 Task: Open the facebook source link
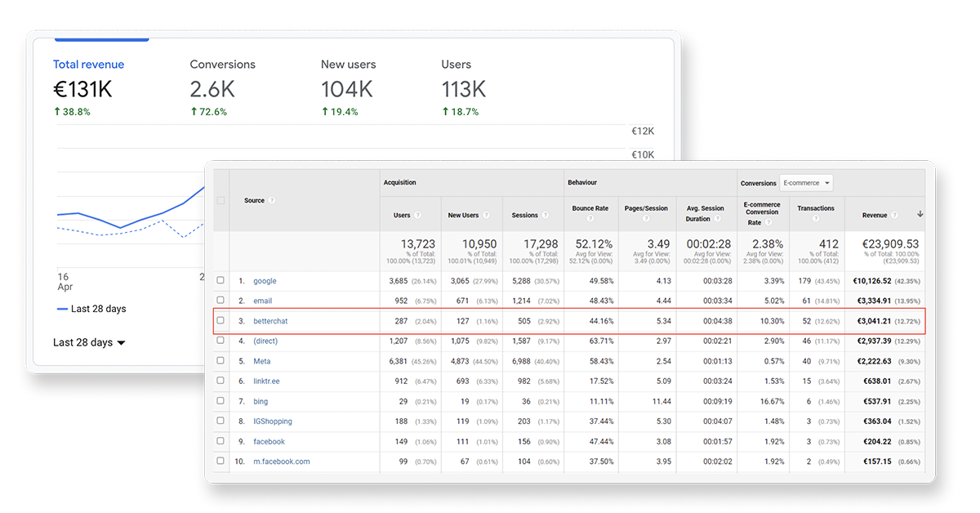(x=269, y=441)
